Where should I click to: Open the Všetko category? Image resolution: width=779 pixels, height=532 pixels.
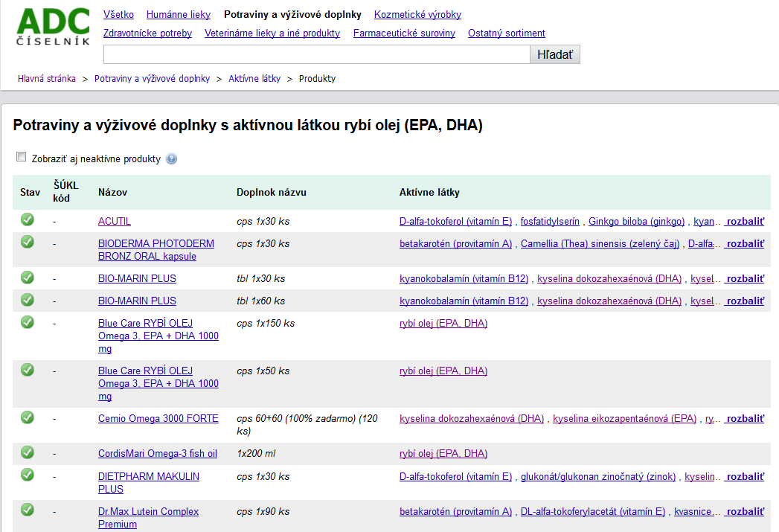pos(119,14)
